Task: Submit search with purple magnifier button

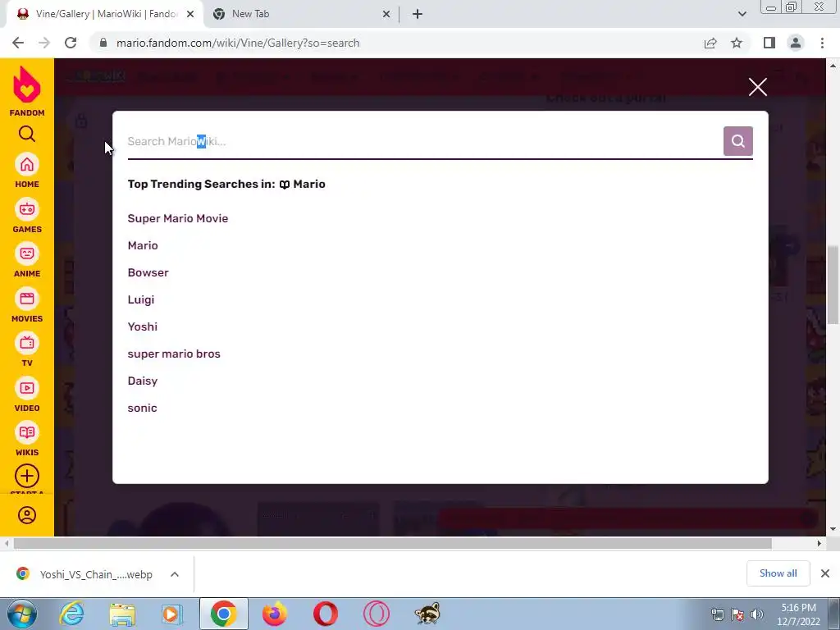Action: 737,141
